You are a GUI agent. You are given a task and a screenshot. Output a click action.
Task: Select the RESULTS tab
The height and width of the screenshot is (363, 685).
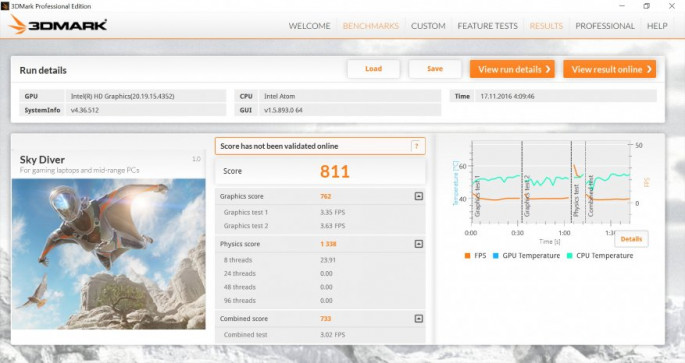point(546,26)
